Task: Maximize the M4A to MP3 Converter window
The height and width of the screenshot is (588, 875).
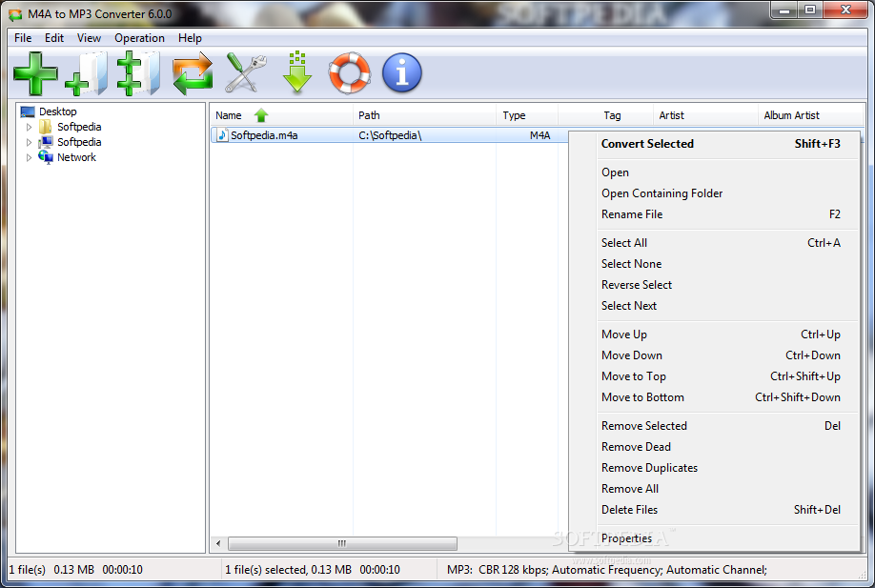Action: [810, 10]
